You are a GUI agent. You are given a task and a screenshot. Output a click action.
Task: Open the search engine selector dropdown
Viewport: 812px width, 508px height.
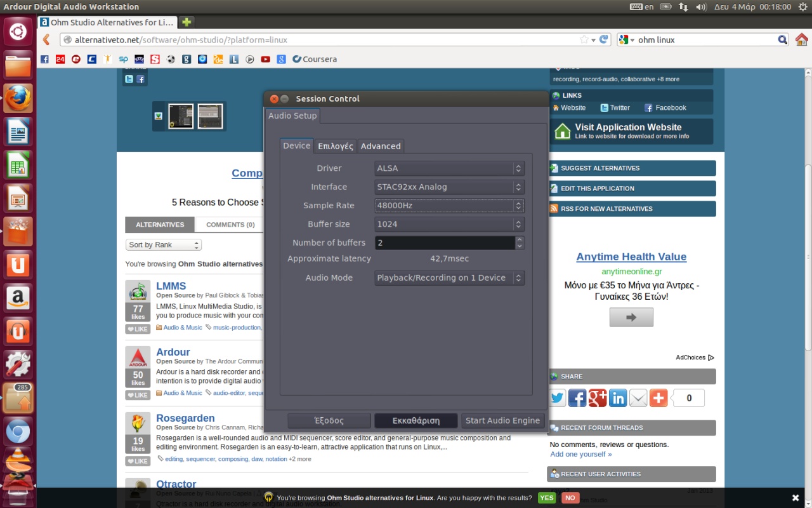click(x=627, y=40)
